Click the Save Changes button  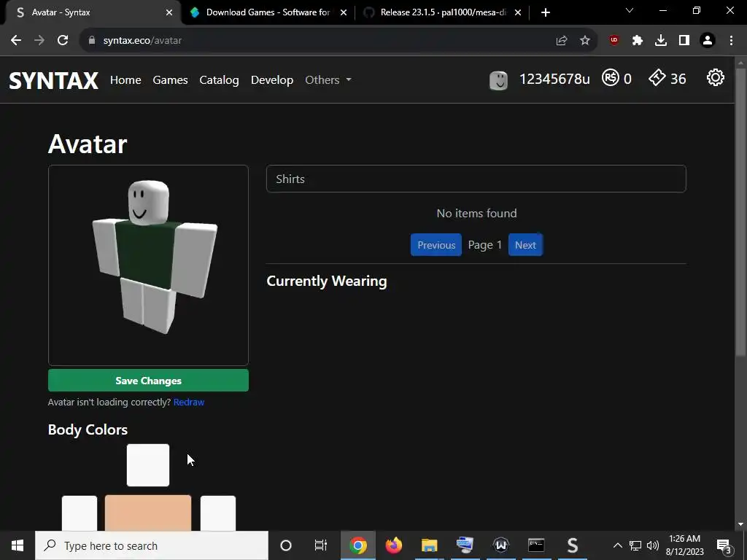click(148, 381)
